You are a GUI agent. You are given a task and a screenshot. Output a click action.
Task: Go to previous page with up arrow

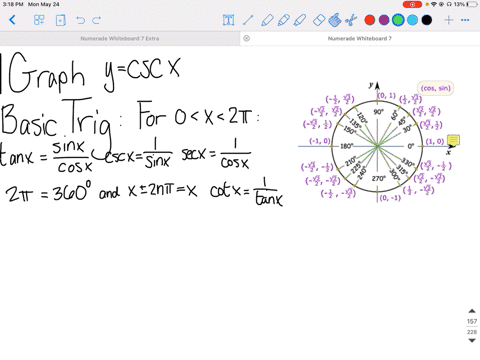click(472, 311)
